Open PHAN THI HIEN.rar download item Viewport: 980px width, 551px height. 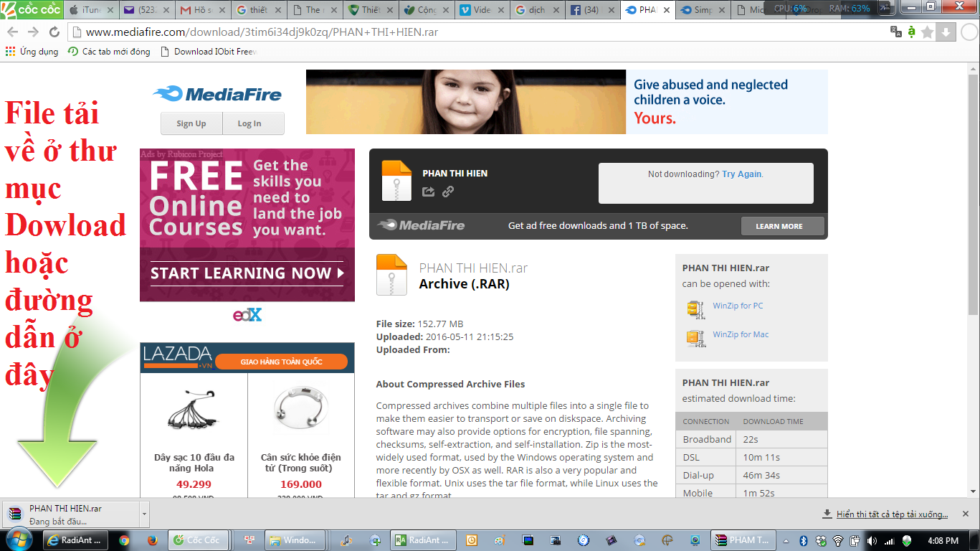click(x=71, y=514)
